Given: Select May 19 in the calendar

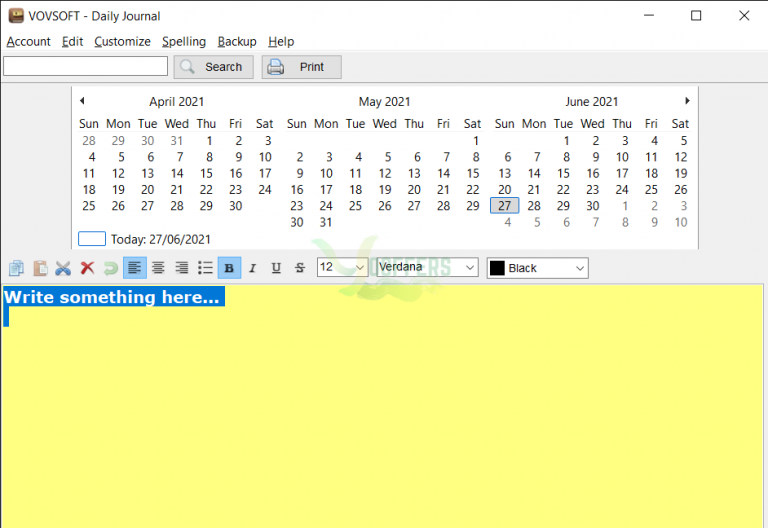Looking at the screenshot, I should coord(384,190).
